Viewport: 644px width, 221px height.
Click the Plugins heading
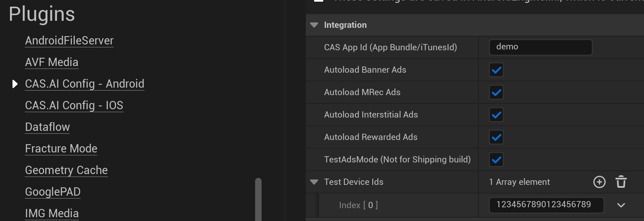click(42, 14)
